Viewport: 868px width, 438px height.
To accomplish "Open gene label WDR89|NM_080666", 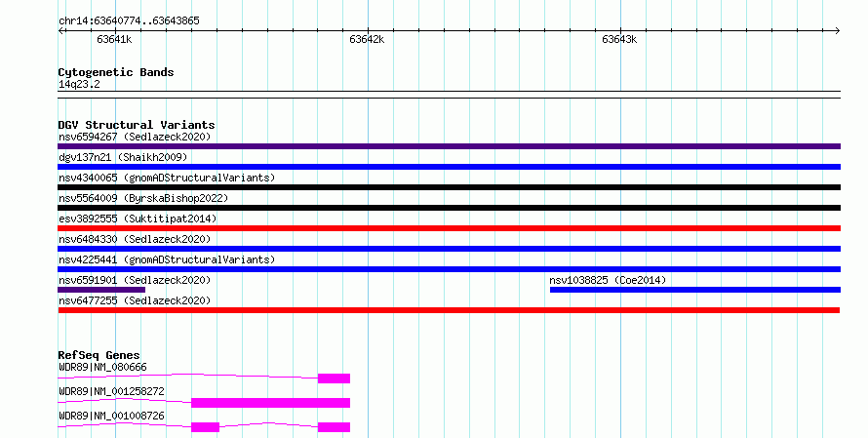I will pos(102,367).
